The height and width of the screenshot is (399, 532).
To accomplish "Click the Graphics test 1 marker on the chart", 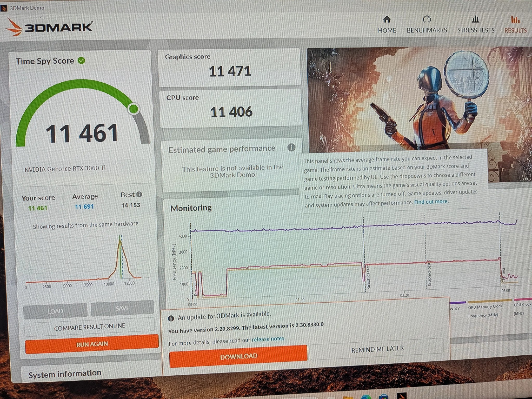I will point(368,276).
